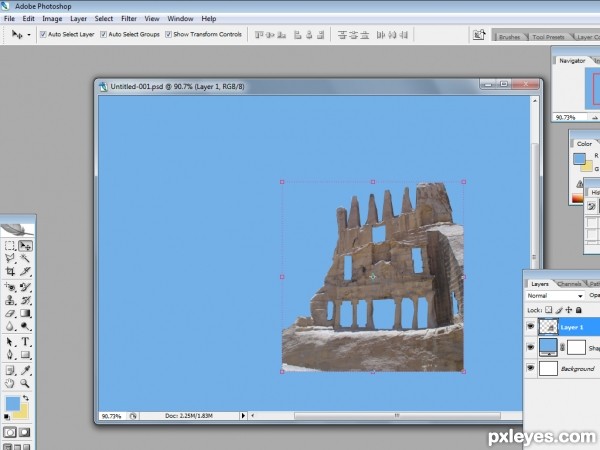Open the Filter menu
Viewport: 600px width, 450px height.
point(129,18)
